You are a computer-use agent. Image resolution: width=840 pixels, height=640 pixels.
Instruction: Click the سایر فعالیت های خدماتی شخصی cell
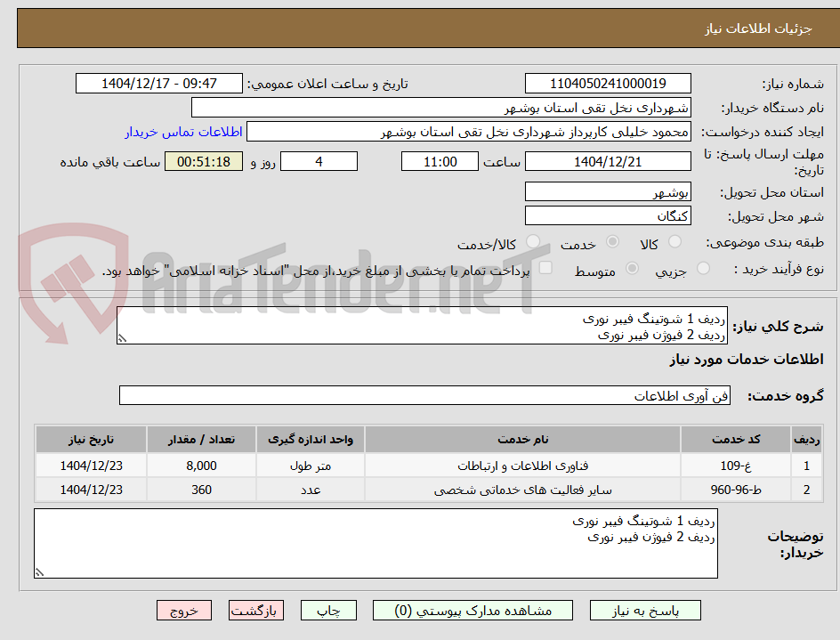tap(523, 490)
